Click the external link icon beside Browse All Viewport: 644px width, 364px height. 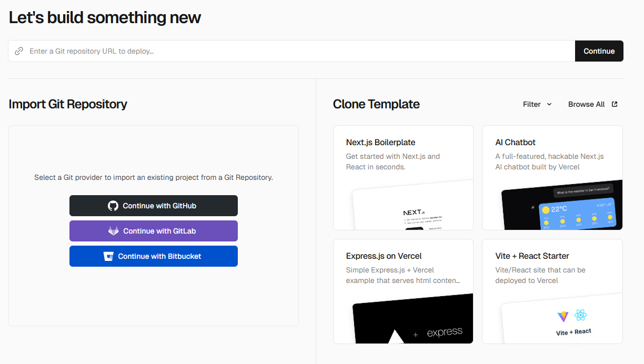point(615,104)
